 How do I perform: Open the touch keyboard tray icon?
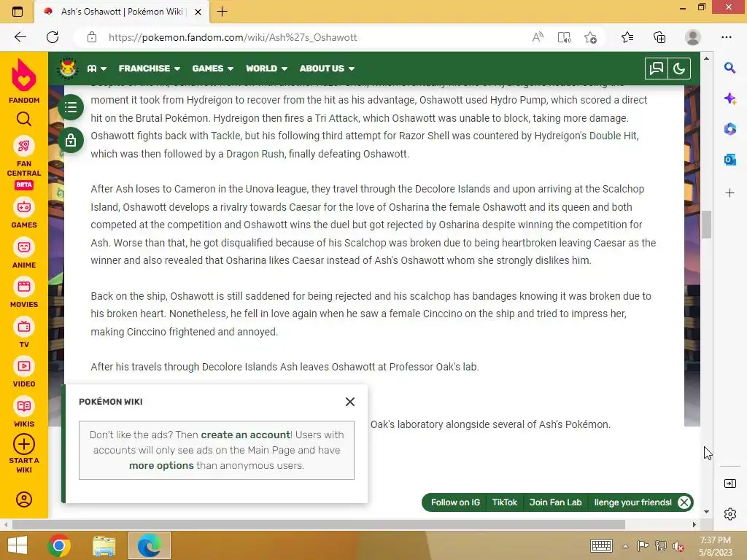pos(601,545)
